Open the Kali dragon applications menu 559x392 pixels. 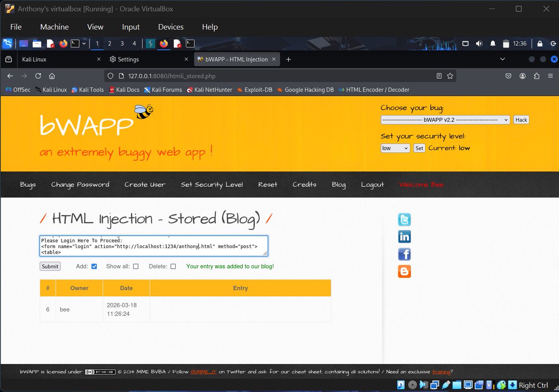(7, 44)
